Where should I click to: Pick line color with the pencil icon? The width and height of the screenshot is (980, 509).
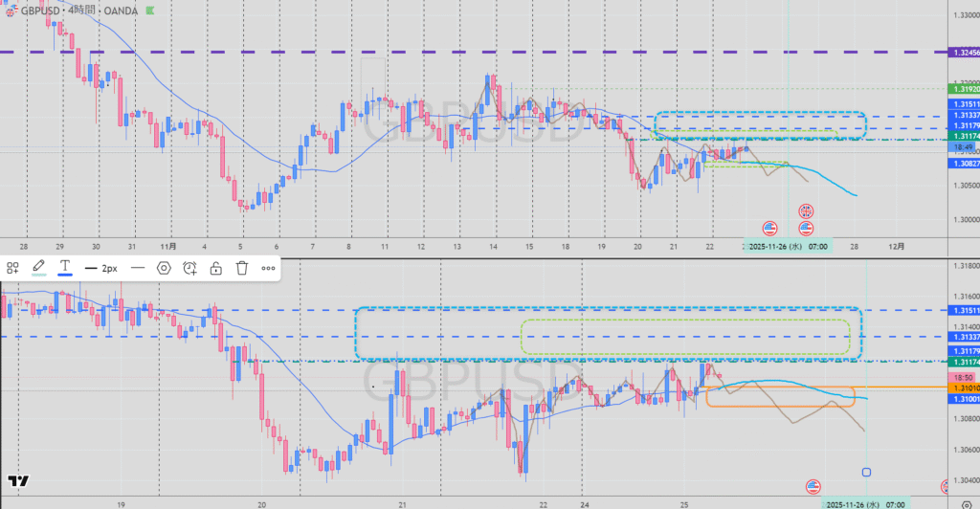pos(39,268)
